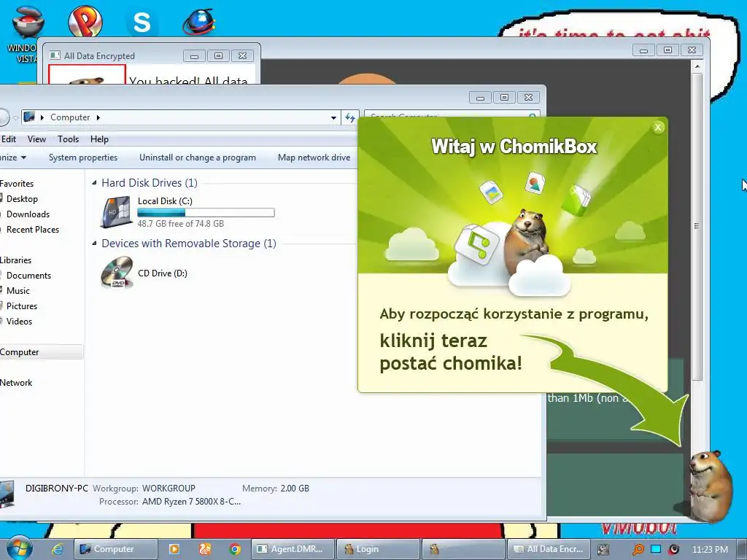Expand arrow after Computer in address bar
Viewport: 747px width, 560px height.
(x=98, y=117)
